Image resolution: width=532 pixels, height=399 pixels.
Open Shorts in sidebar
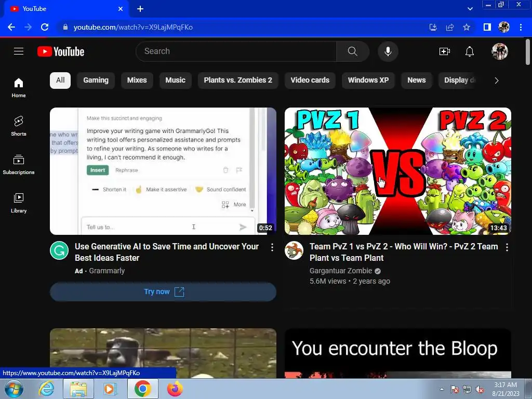(19, 126)
